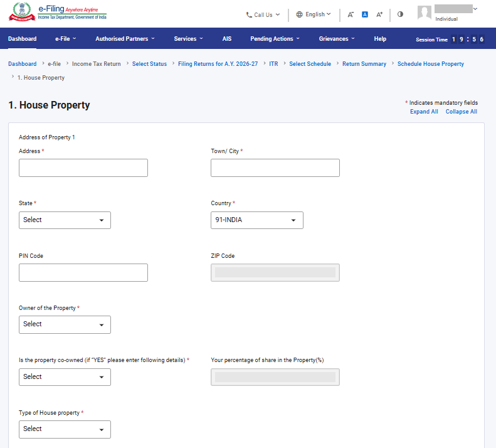Click the disabled ZIP Code field
The width and height of the screenshot is (496, 448).
coord(275,272)
